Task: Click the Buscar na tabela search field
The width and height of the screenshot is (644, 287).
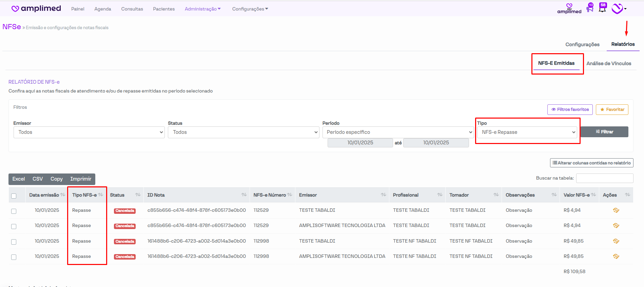Action: coord(604,178)
